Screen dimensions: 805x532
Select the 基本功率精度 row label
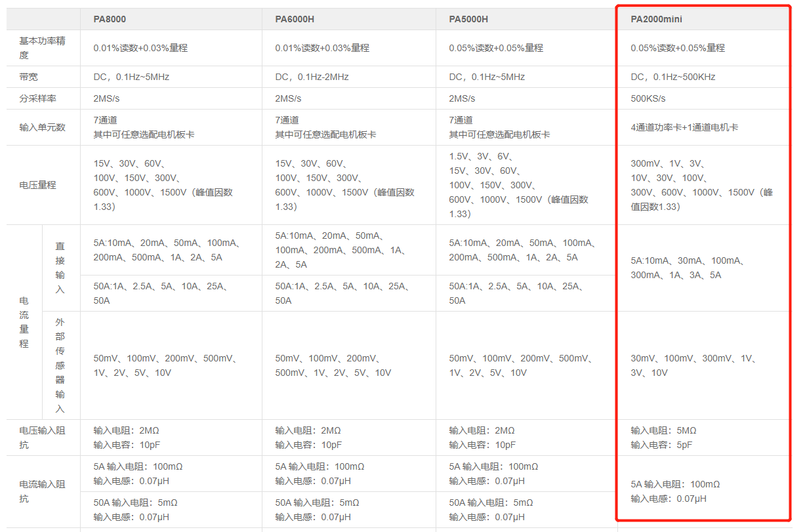(43, 48)
